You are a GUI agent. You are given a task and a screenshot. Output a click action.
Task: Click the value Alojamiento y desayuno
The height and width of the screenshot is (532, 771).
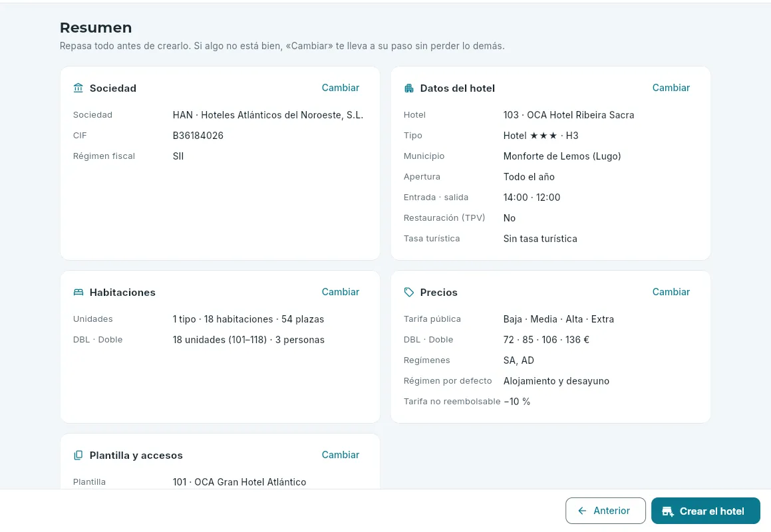click(556, 381)
